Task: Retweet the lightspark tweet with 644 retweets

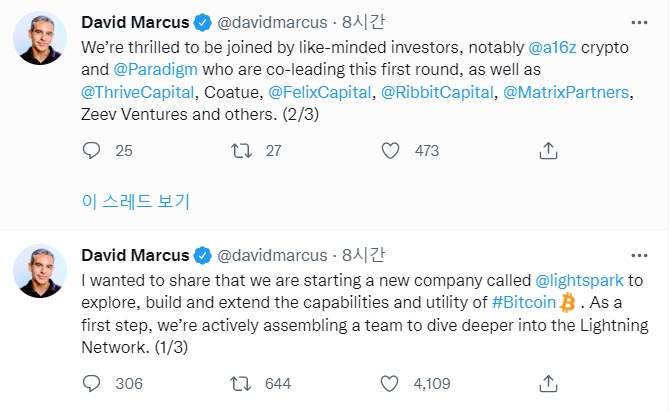Action: (241, 383)
